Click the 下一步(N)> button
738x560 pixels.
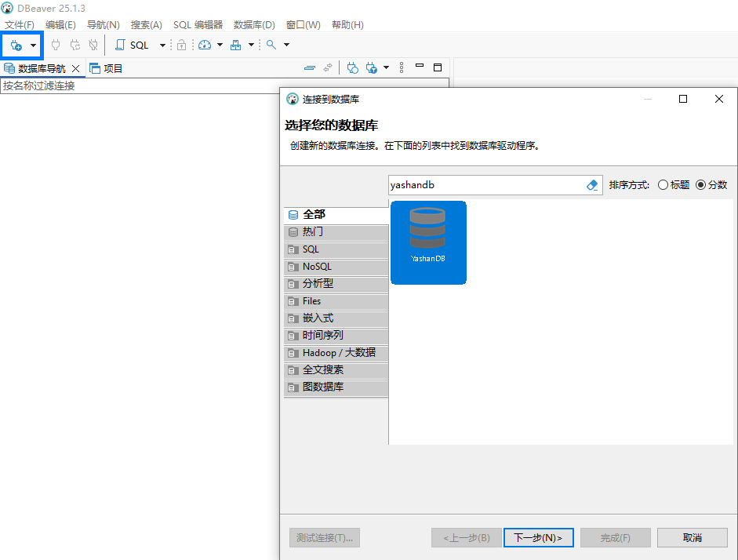pos(538,538)
